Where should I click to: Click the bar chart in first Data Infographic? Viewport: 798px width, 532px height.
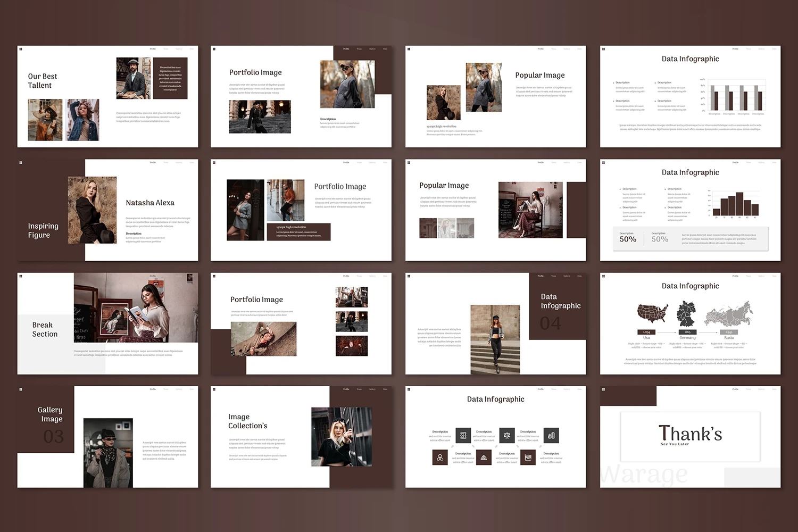737,97
